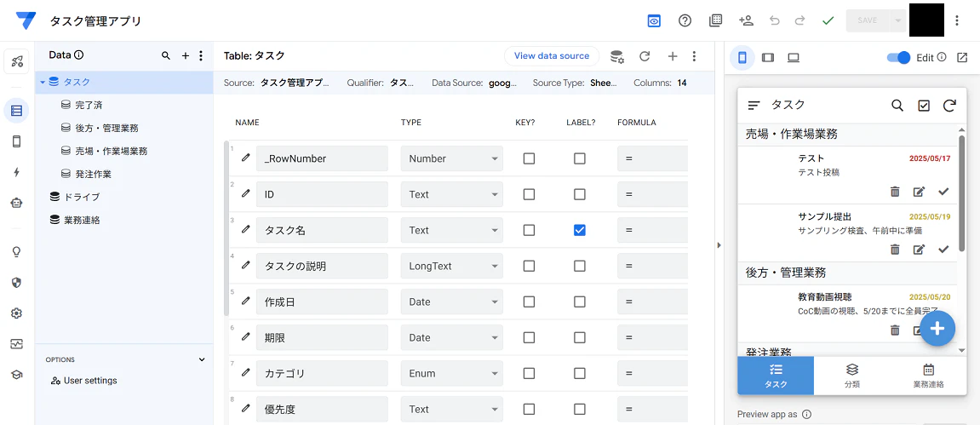Check KEY? box for カテゴリ

pos(529,374)
